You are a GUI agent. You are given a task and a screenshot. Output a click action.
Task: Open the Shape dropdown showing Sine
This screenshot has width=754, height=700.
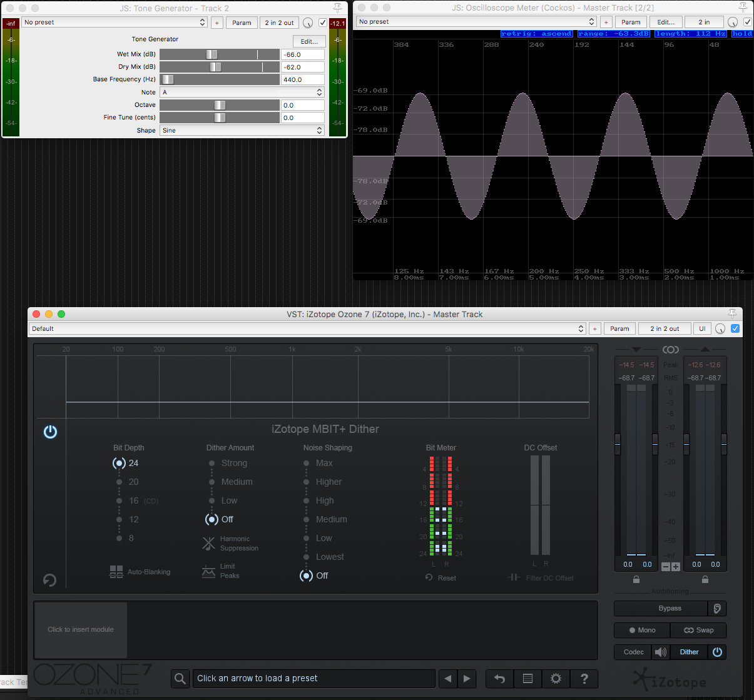(242, 130)
